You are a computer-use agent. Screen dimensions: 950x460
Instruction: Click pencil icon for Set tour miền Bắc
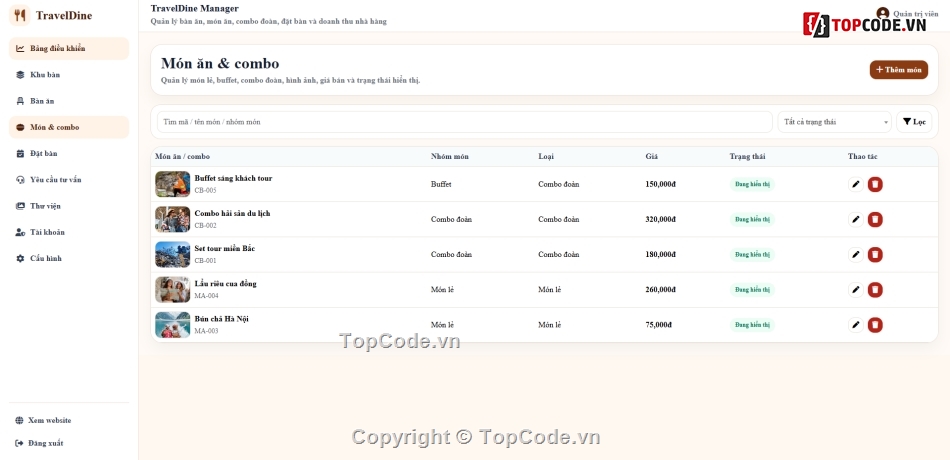point(855,255)
